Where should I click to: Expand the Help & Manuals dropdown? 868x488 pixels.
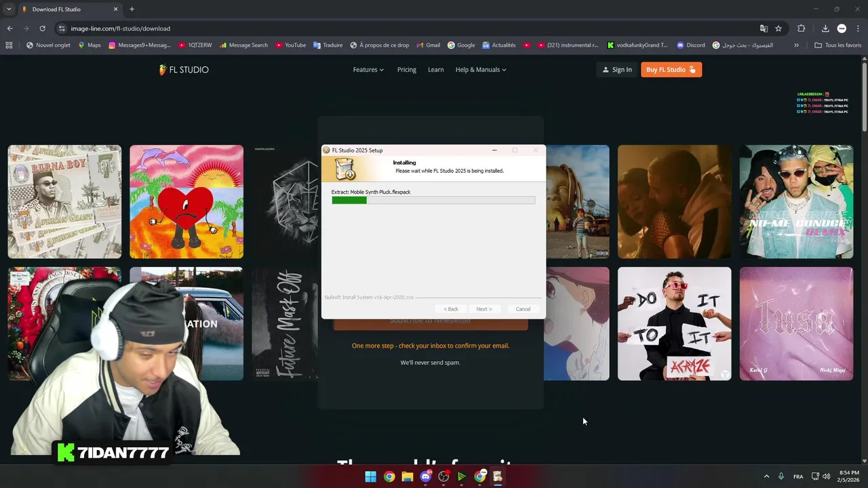481,70
